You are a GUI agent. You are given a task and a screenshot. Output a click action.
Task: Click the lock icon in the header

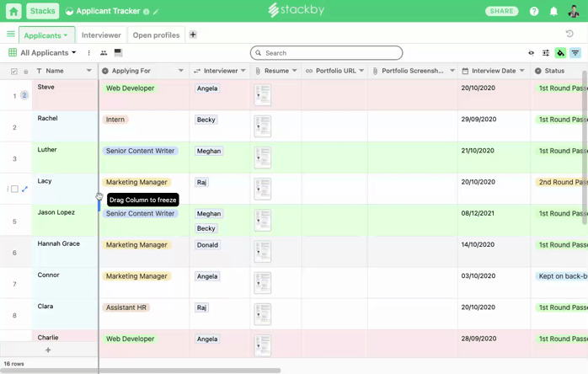(26, 72)
